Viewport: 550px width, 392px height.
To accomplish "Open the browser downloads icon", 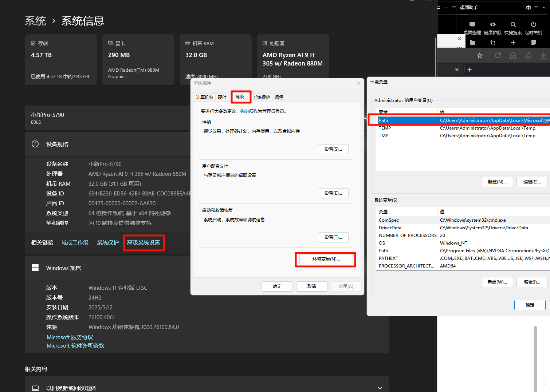I will [x=543, y=55].
